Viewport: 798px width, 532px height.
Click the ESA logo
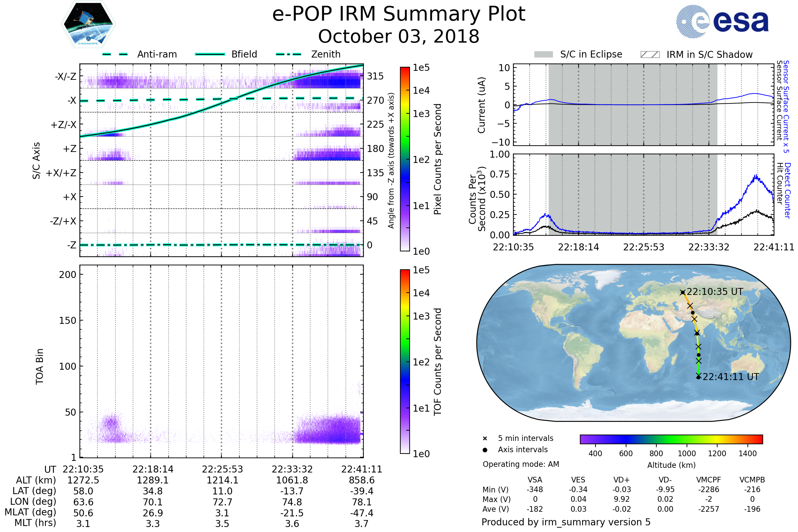[x=723, y=22]
